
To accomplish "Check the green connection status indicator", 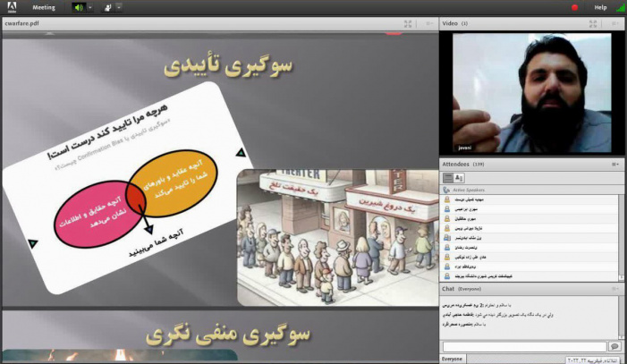I will [620, 7].
